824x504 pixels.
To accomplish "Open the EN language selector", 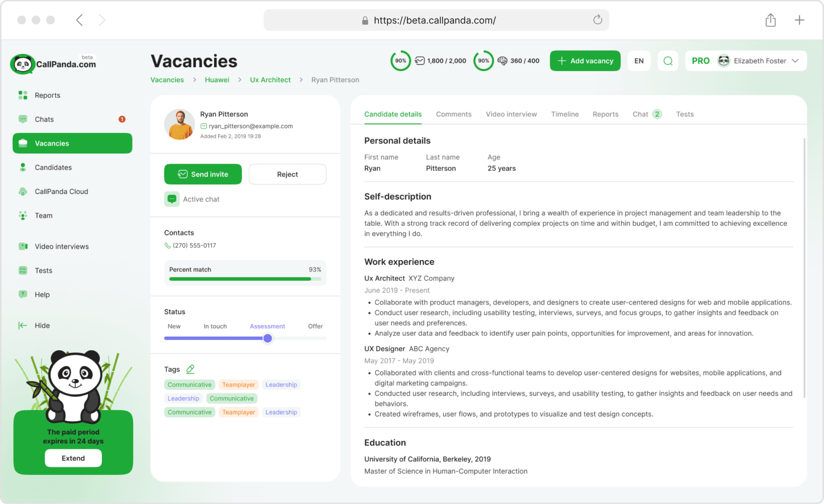I will point(638,61).
